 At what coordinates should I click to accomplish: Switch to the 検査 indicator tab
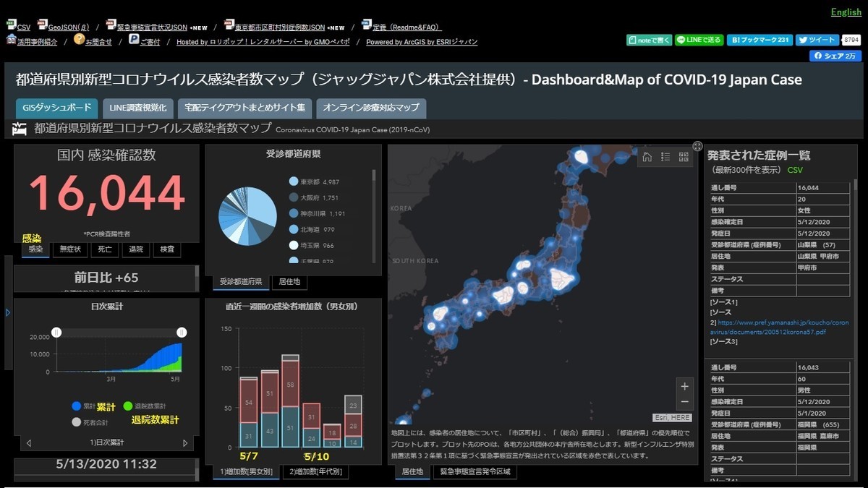coord(167,249)
